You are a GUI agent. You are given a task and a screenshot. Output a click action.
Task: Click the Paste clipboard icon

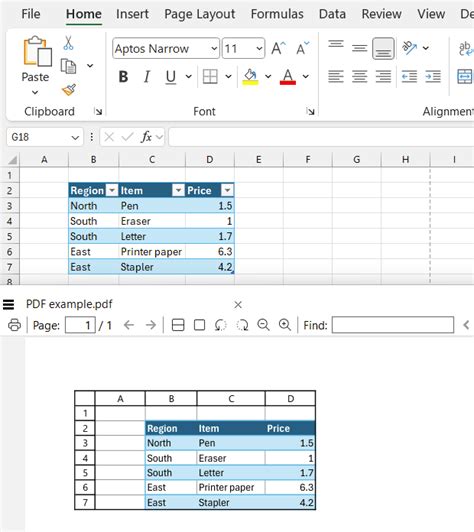pyautogui.click(x=37, y=51)
